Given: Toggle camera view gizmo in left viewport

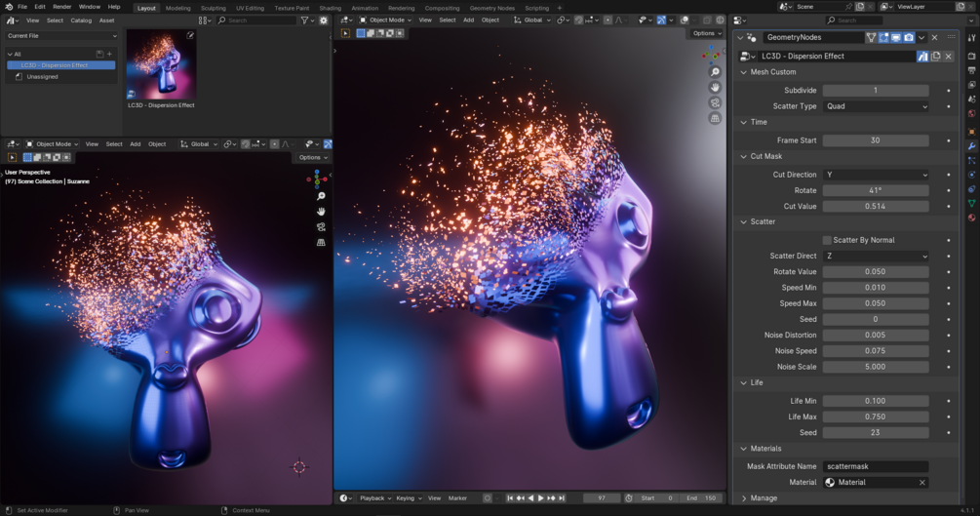Looking at the screenshot, I should (x=321, y=227).
